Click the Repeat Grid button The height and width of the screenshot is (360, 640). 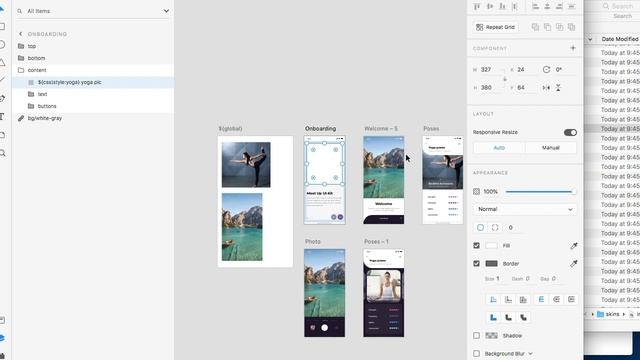click(x=496, y=27)
